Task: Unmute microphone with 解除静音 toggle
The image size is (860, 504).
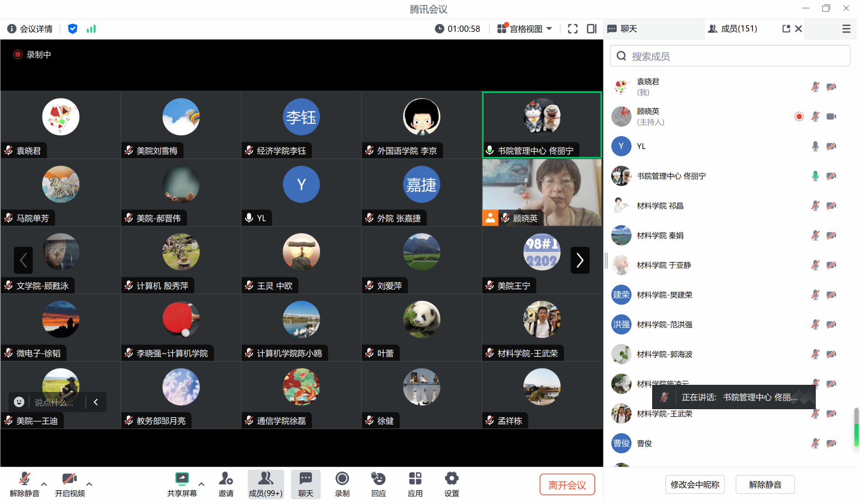Action: [24, 479]
